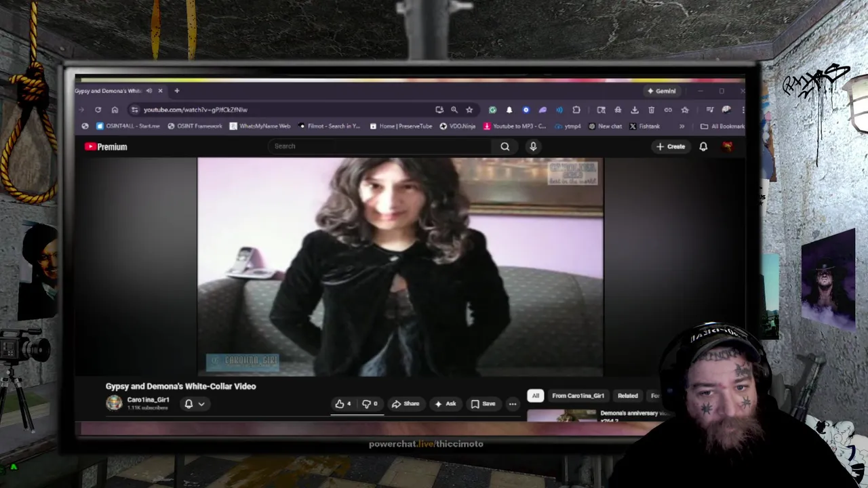Open New chat bookmark

pos(605,126)
